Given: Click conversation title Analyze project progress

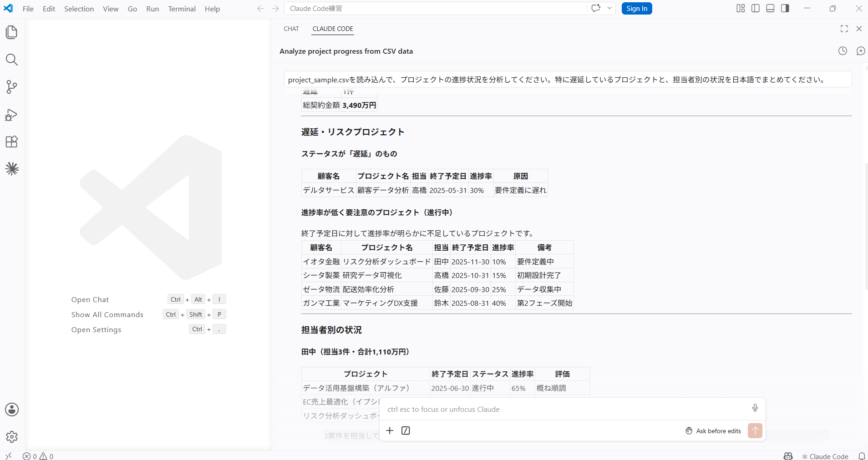Looking at the screenshot, I should (x=346, y=51).
